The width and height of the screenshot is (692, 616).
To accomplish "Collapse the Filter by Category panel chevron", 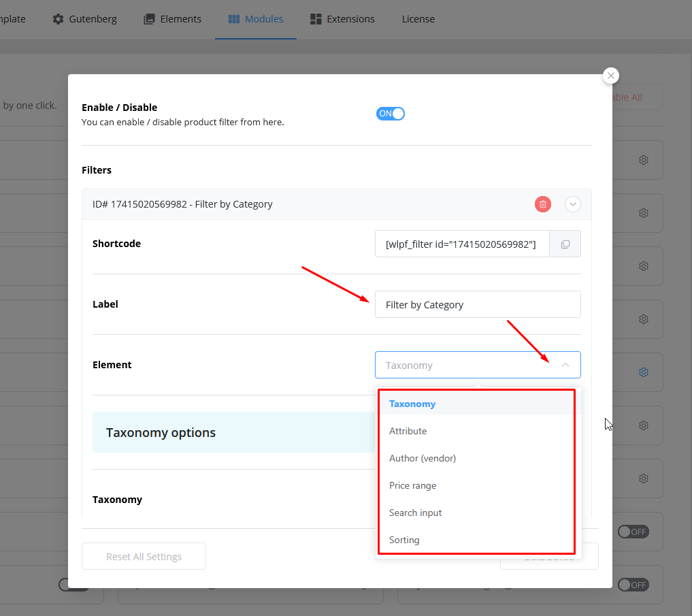I will [572, 204].
